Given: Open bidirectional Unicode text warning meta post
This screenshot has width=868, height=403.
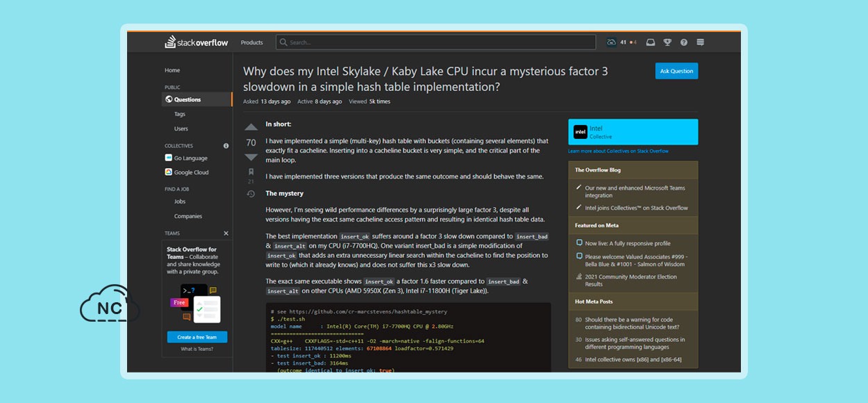Looking at the screenshot, I should (x=632, y=324).
